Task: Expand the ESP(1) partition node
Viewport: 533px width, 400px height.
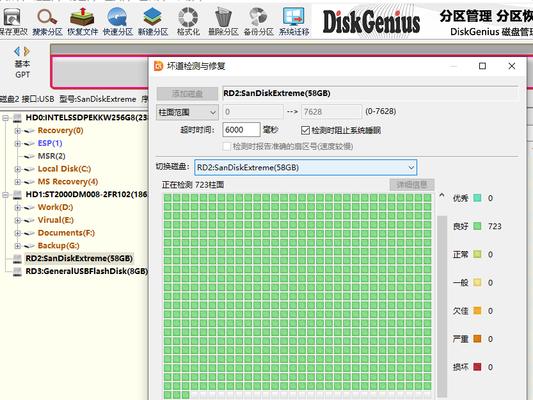Action: coord(18,143)
